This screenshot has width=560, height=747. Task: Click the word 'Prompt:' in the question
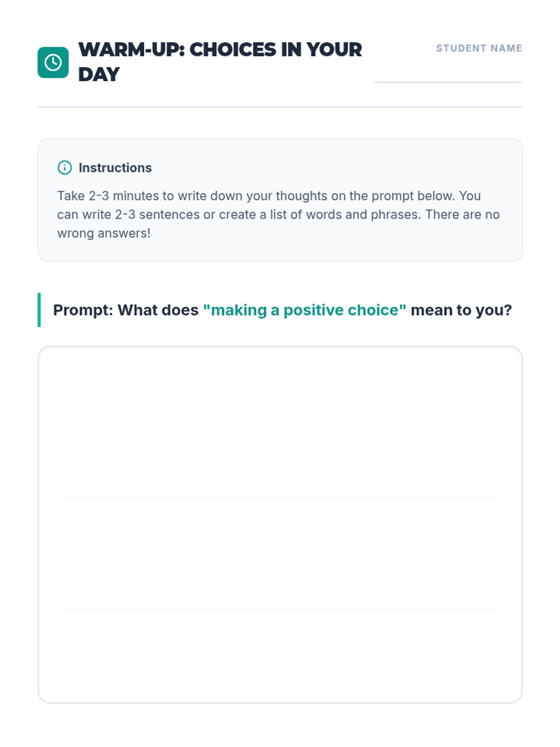(83, 310)
